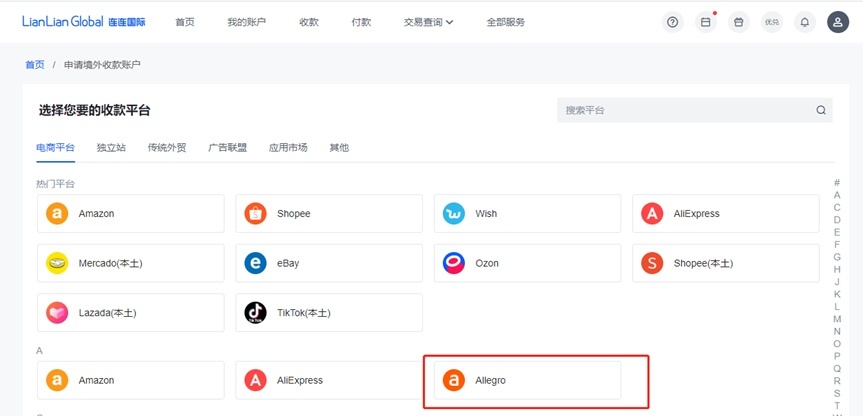
Task: Choose the Mercado(本土) platform label
Action: [x=110, y=263]
